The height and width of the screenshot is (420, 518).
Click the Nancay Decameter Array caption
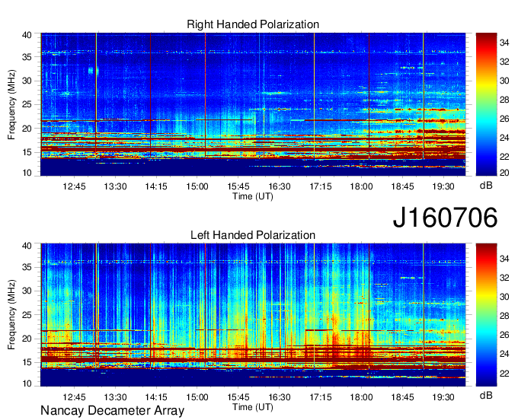pos(112,411)
